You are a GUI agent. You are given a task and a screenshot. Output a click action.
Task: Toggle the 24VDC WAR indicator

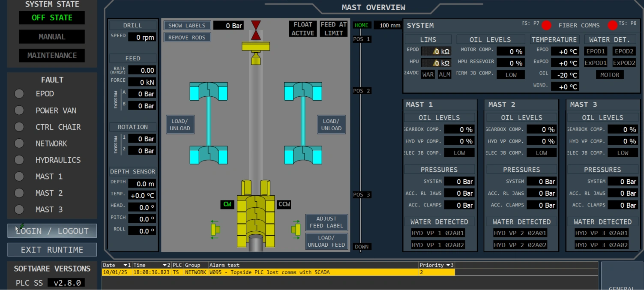(x=428, y=75)
